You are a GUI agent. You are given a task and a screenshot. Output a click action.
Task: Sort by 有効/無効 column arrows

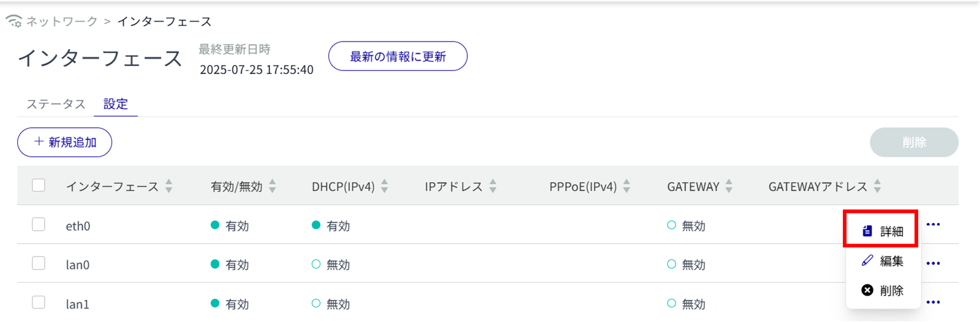pos(273,186)
